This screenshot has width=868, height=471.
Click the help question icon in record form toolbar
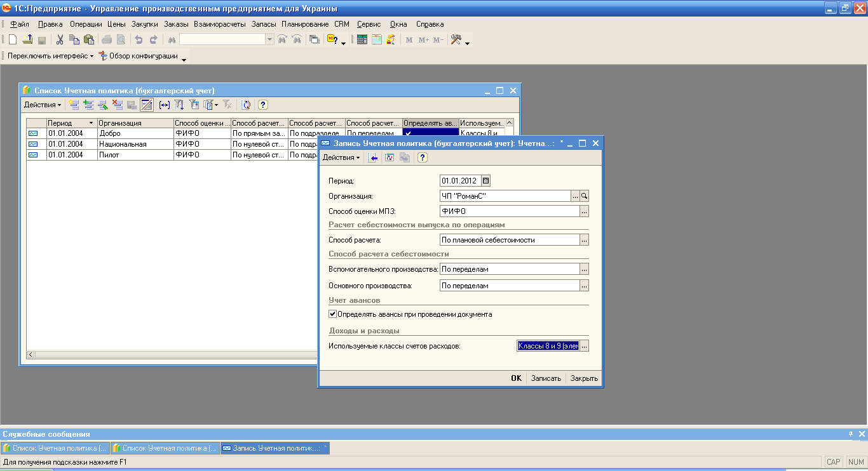tap(422, 157)
